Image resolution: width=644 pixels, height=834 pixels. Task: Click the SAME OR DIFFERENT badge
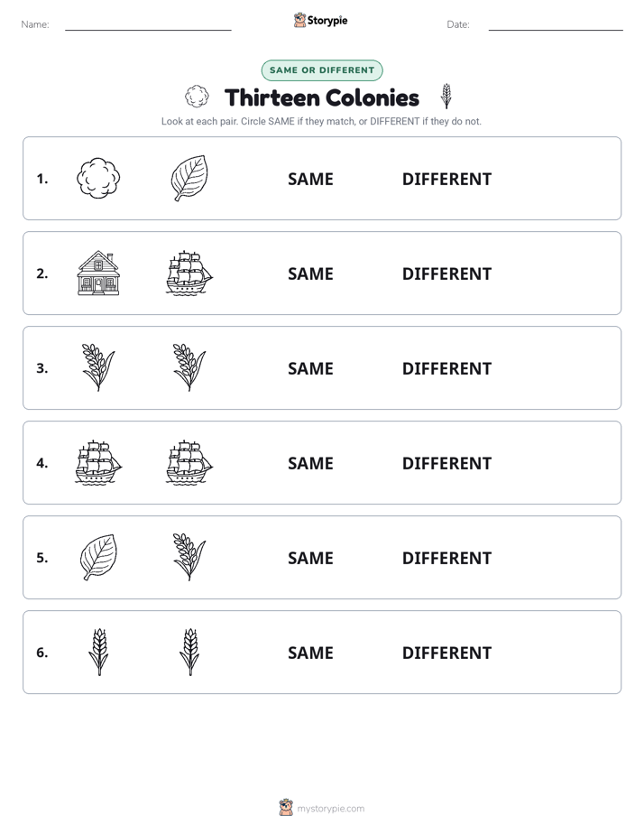point(322,70)
